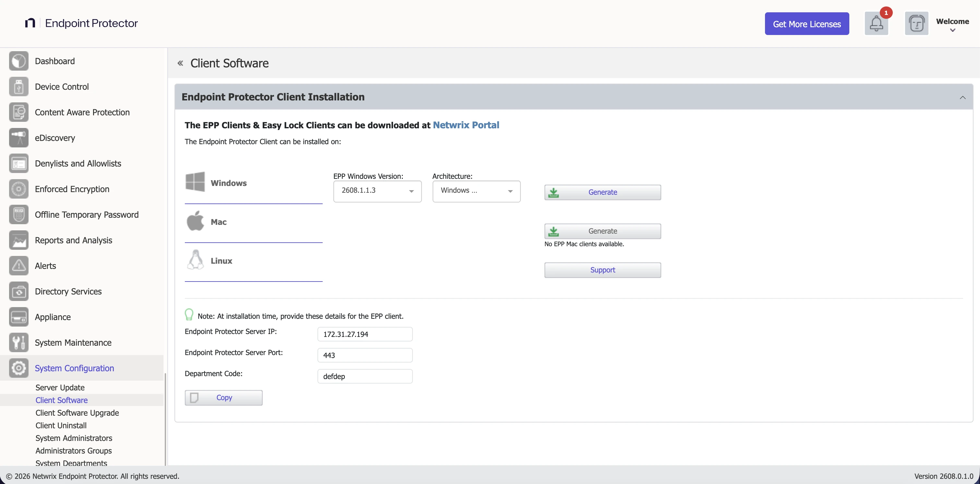The width and height of the screenshot is (980, 484).
Task: Open Content Aware Protection menu
Action: (82, 112)
